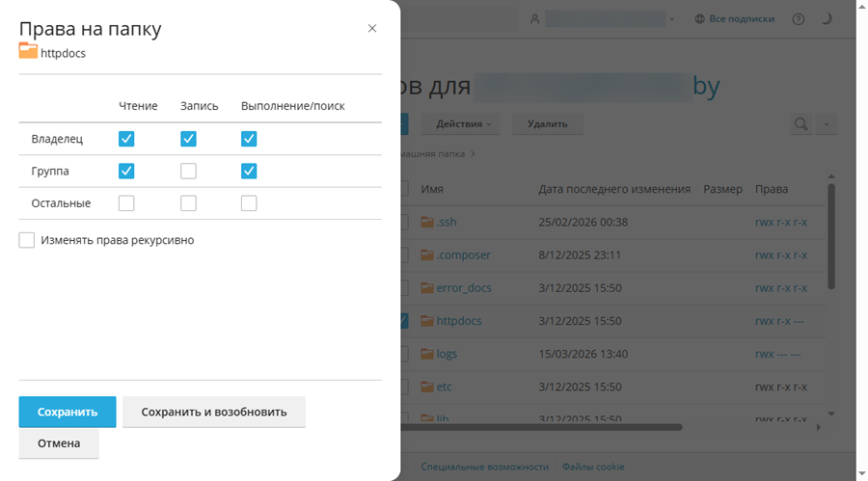
Task: Open the Действия dropdown menu
Action: click(x=464, y=123)
